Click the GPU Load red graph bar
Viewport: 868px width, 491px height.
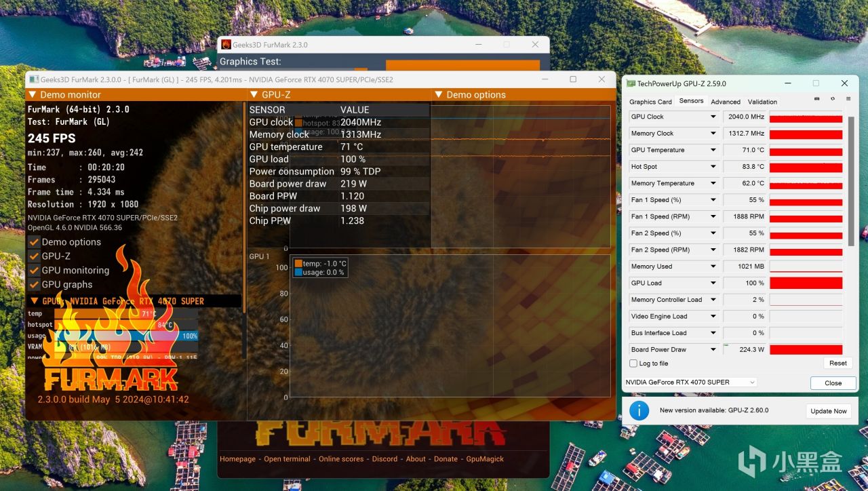click(x=806, y=283)
